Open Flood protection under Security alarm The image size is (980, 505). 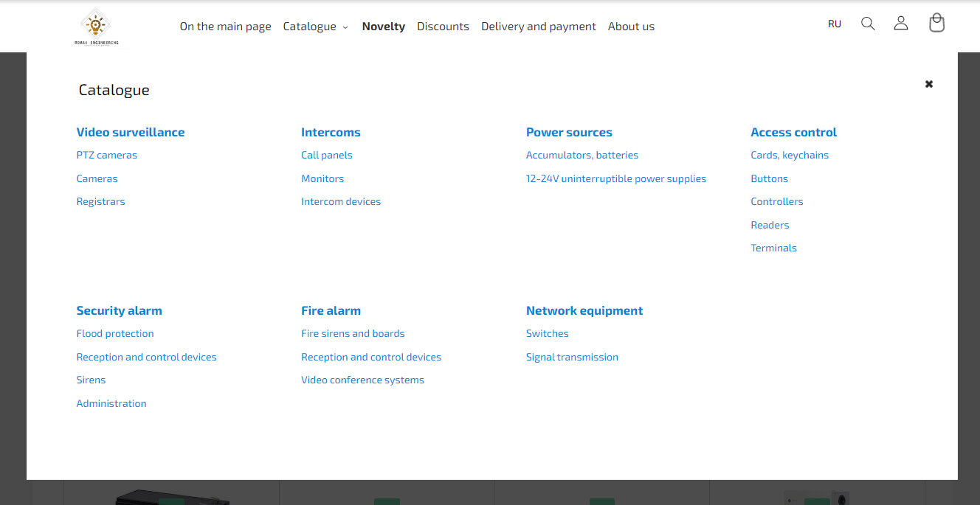(x=115, y=334)
